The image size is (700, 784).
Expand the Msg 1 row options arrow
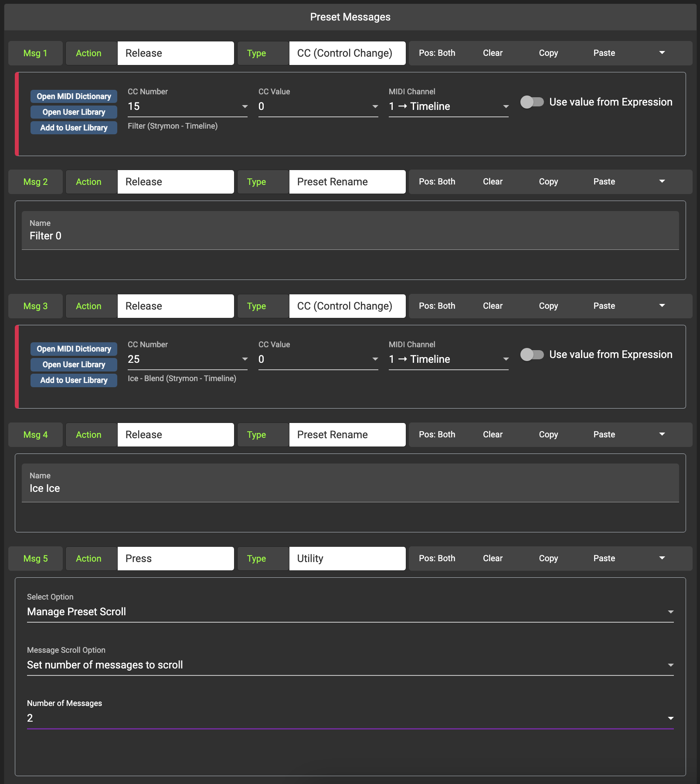(662, 53)
